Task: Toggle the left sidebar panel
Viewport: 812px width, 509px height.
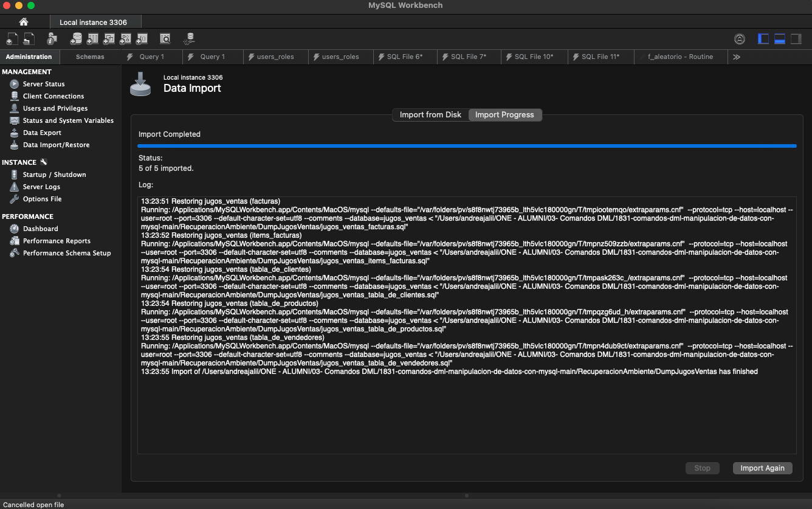Action: [x=763, y=39]
